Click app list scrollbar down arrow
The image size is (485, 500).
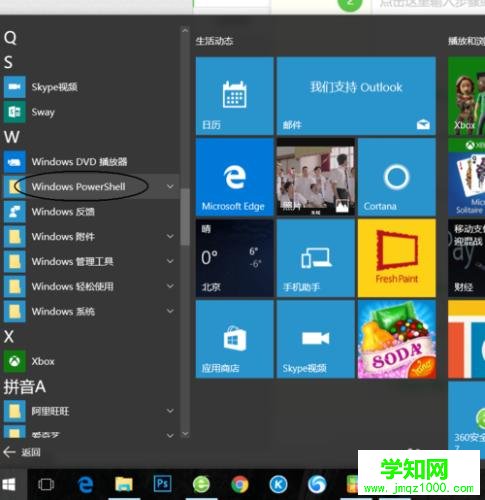(185, 434)
